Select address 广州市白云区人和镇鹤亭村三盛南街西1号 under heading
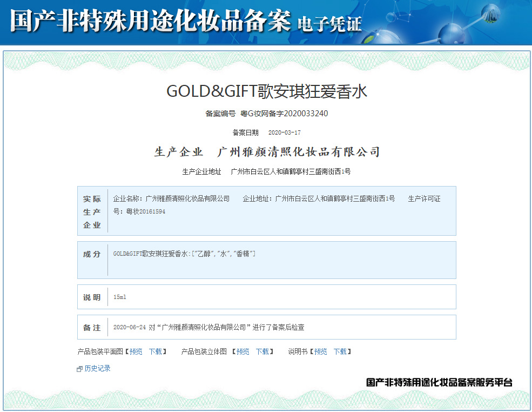The height and width of the screenshot is (412, 532). click(291, 171)
